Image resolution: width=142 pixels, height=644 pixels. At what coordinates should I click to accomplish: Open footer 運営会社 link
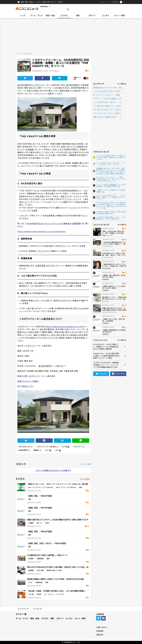100,635
